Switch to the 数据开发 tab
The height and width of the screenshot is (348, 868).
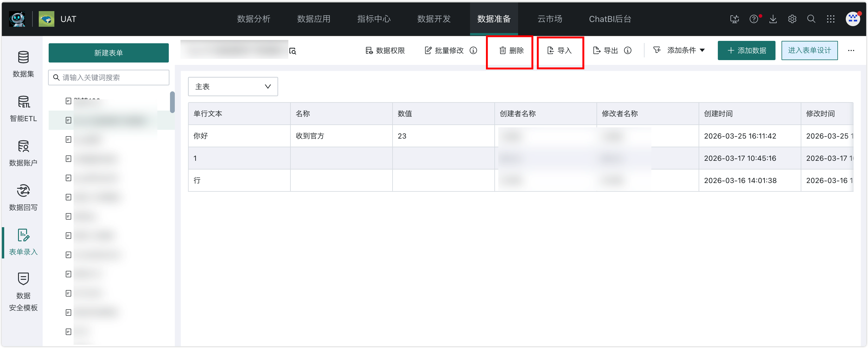tap(434, 19)
